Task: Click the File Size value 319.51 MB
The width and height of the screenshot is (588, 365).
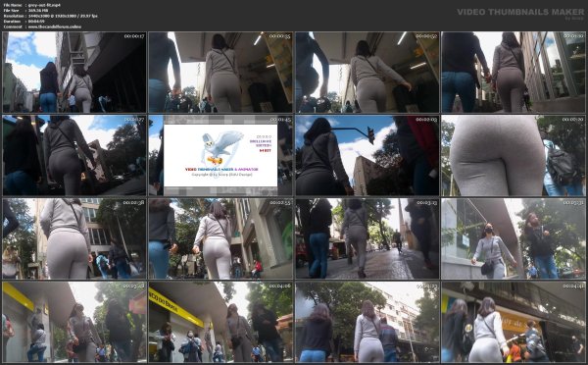Action: tap(38, 11)
